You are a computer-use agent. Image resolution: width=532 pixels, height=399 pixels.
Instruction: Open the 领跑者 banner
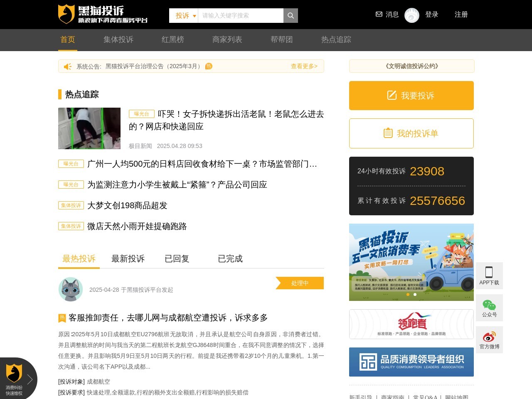[x=411, y=324]
